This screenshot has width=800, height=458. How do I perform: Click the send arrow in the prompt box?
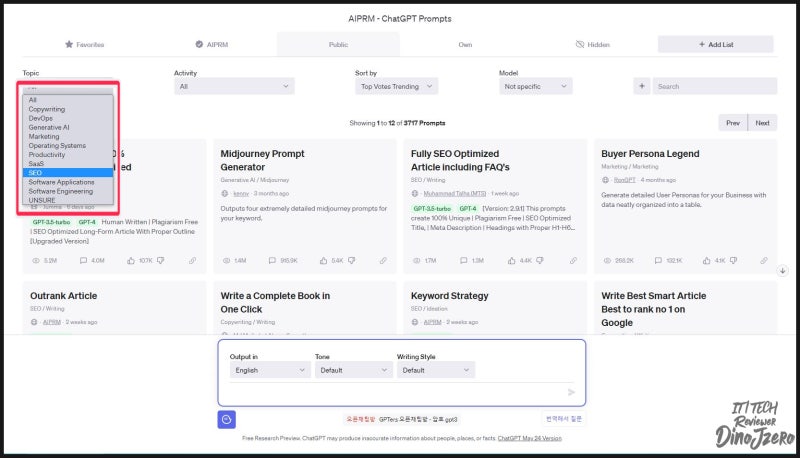(x=571, y=392)
